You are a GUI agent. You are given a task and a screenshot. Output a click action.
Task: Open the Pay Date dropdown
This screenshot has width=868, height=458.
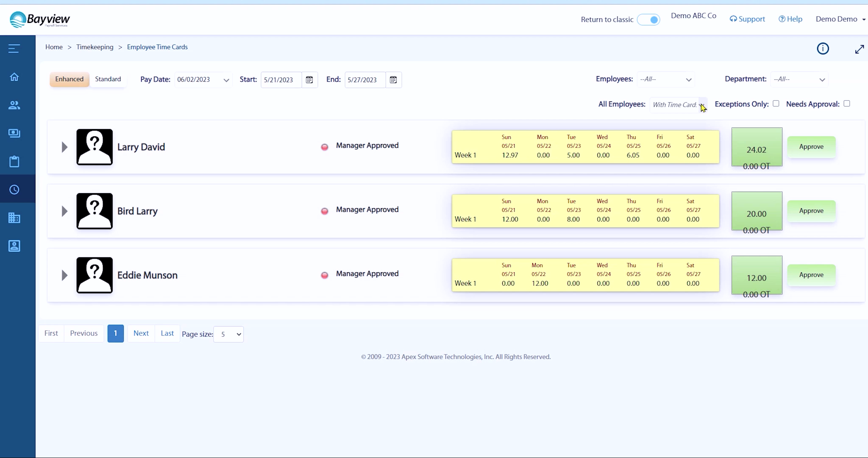[203, 80]
